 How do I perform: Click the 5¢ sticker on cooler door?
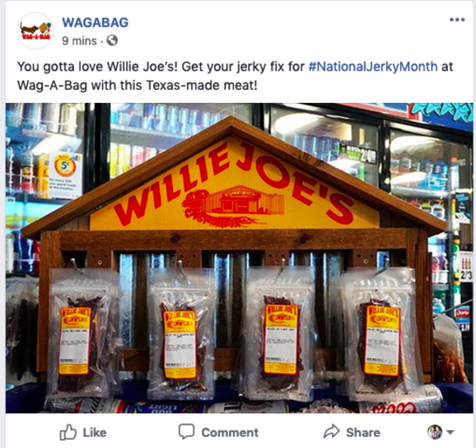pyautogui.click(x=65, y=167)
